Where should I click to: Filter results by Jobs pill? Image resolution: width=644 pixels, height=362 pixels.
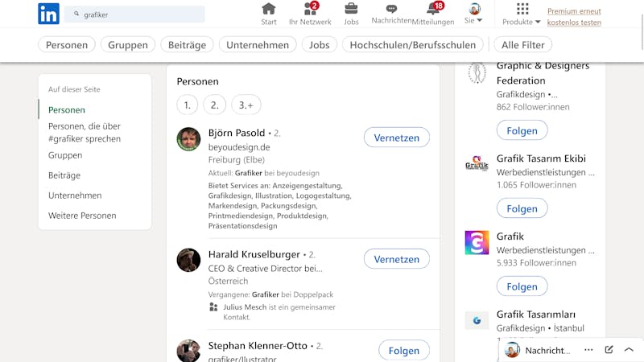[x=319, y=45]
